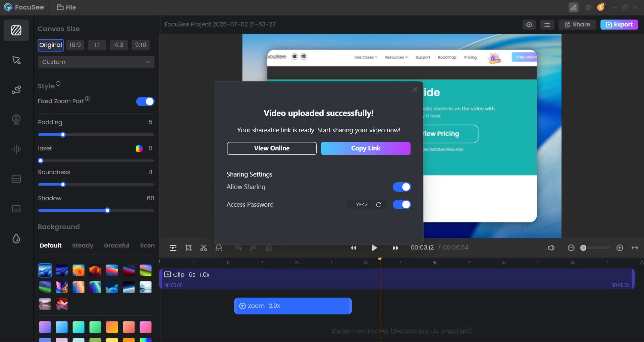This screenshot has width=644, height=342.
Task: Choose the first blue wave wallpaper thumbnail
Action: pyautogui.click(x=45, y=270)
